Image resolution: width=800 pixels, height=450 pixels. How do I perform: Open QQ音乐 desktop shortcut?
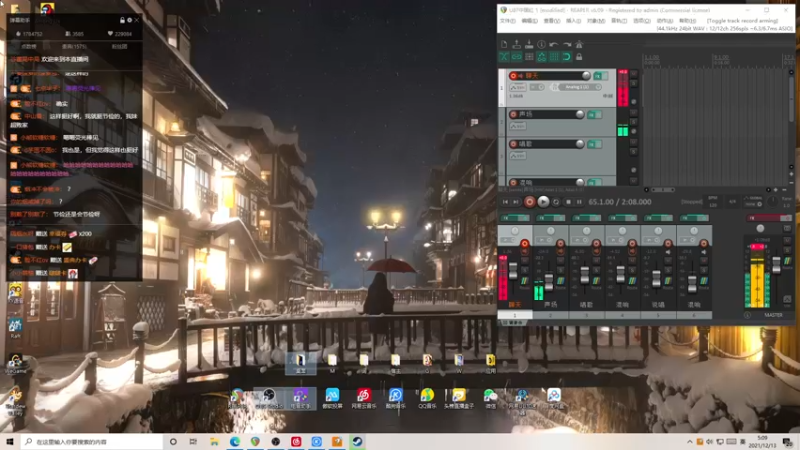[x=427, y=399]
